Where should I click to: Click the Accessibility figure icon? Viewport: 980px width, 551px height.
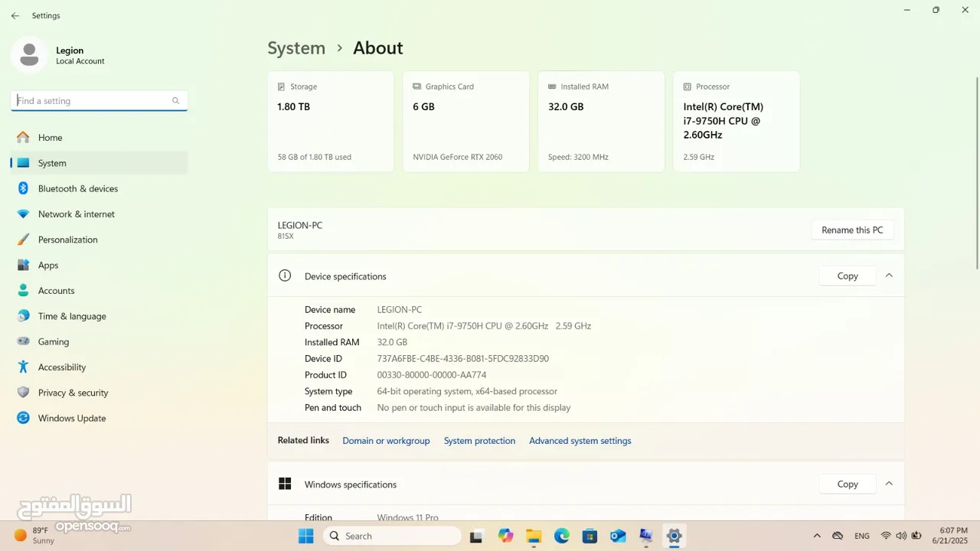click(24, 367)
